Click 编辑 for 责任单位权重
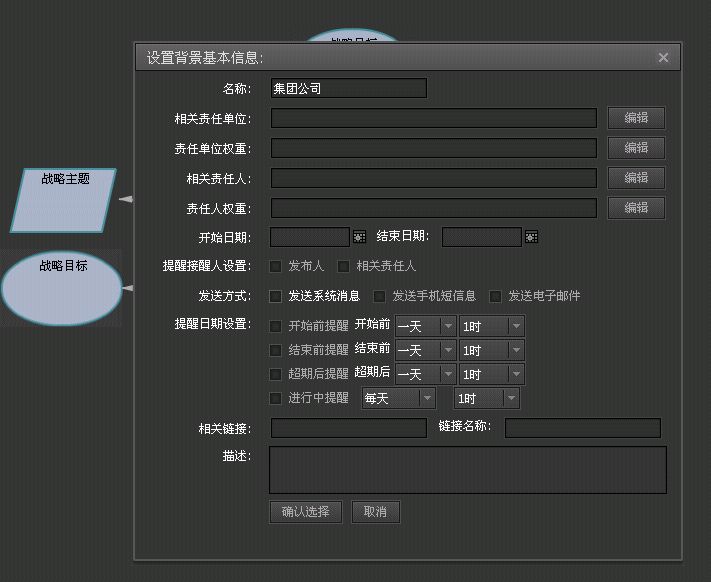The image size is (711, 582). click(636, 148)
